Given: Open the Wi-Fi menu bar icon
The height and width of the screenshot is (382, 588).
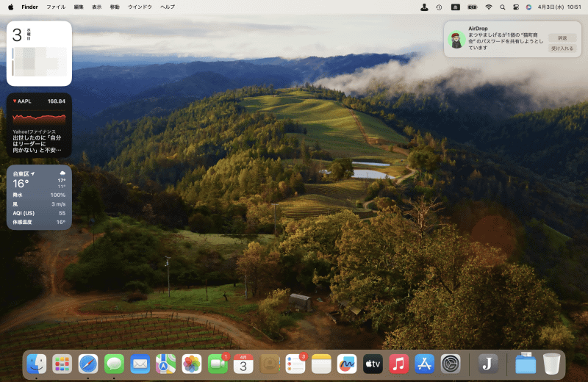Looking at the screenshot, I should click(489, 7).
